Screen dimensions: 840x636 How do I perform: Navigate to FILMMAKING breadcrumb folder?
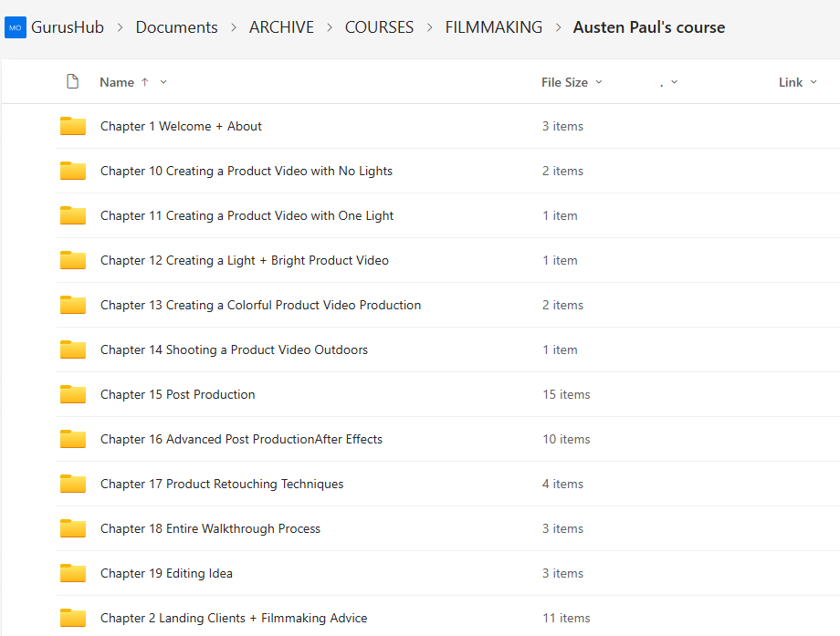[x=493, y=27]
